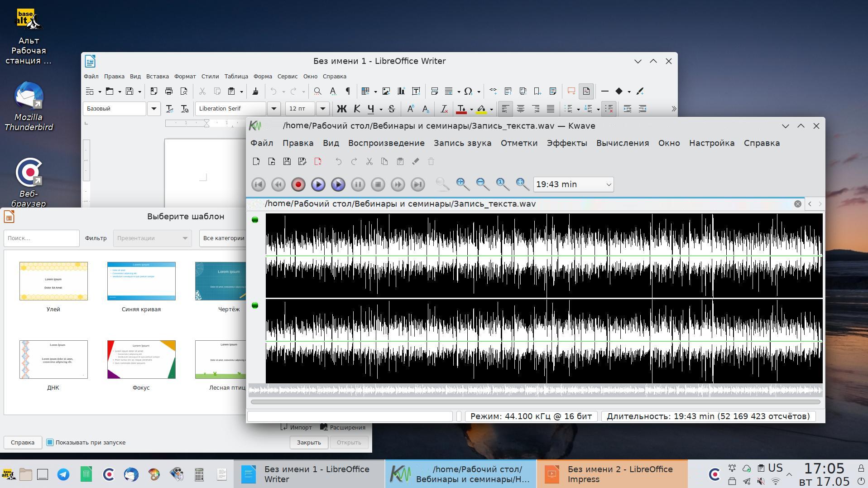Open Kwave's Эффекты menu
The image size is (868, 488).
567,143
